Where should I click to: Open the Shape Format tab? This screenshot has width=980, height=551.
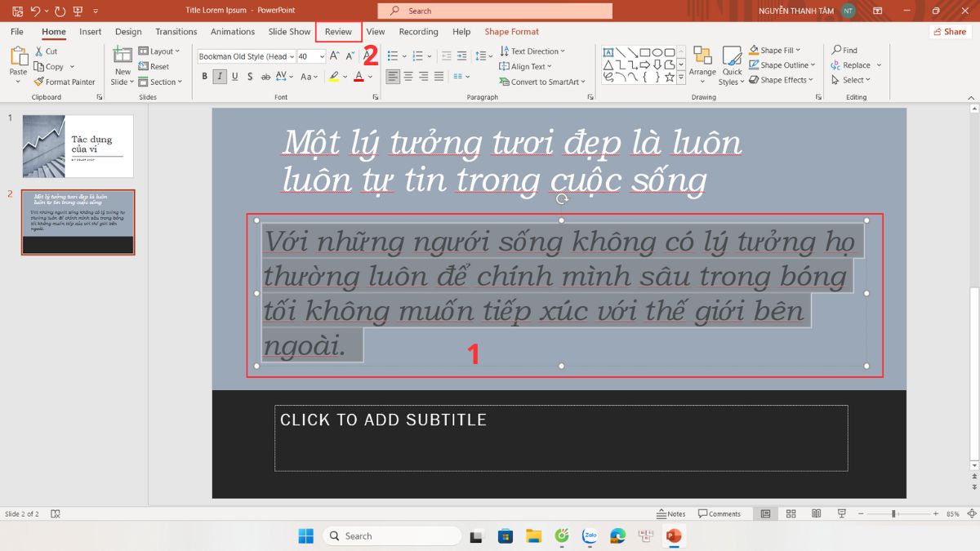[x=512, y=32]
